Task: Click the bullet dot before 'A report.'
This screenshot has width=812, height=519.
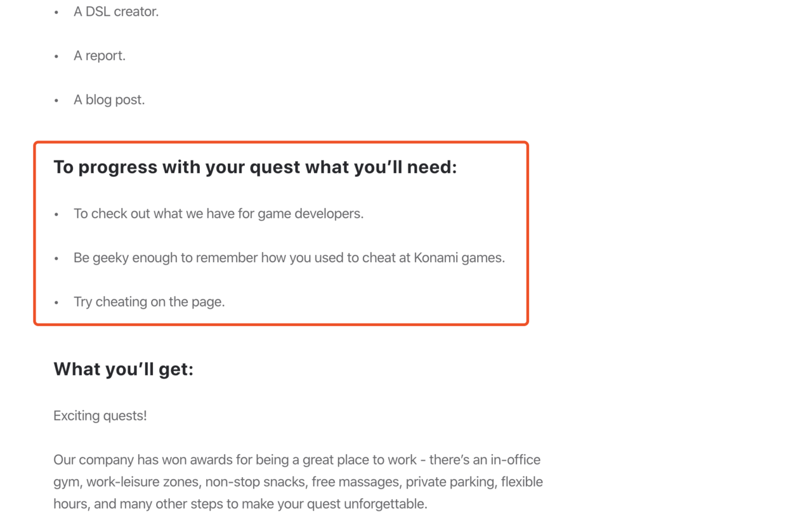Action: (56, 56)
